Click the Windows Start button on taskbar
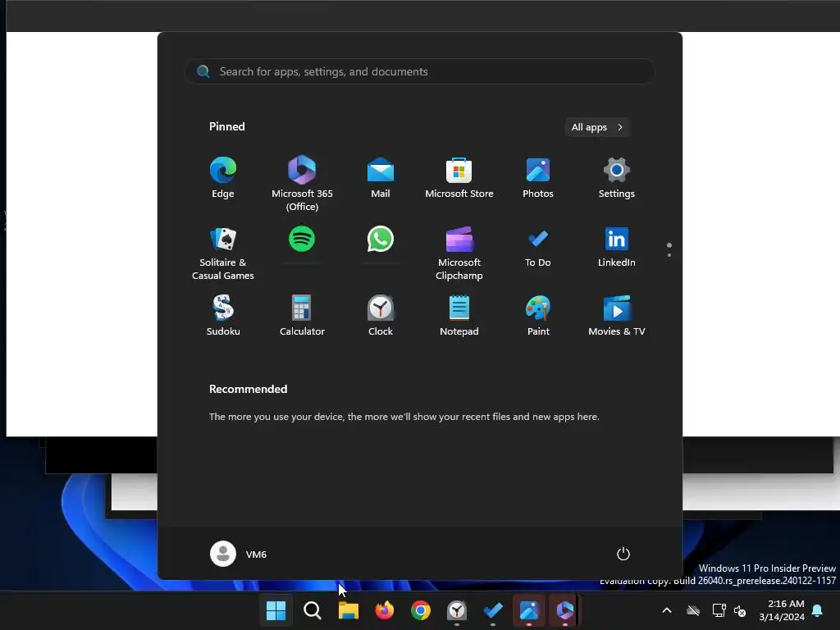840x630 pixels. click(x=276, y=610)
